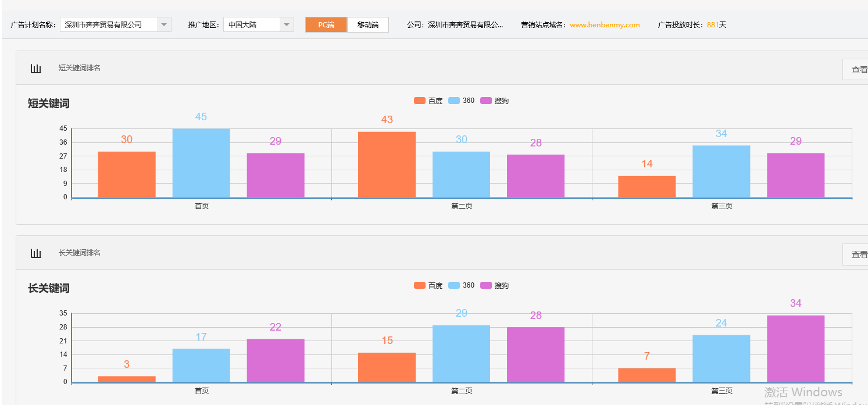Image resolution: width=868 pixels, height=405 pixels.
Task: Click 查看 button on long keywords panel
Action: [x=859, y=254]
